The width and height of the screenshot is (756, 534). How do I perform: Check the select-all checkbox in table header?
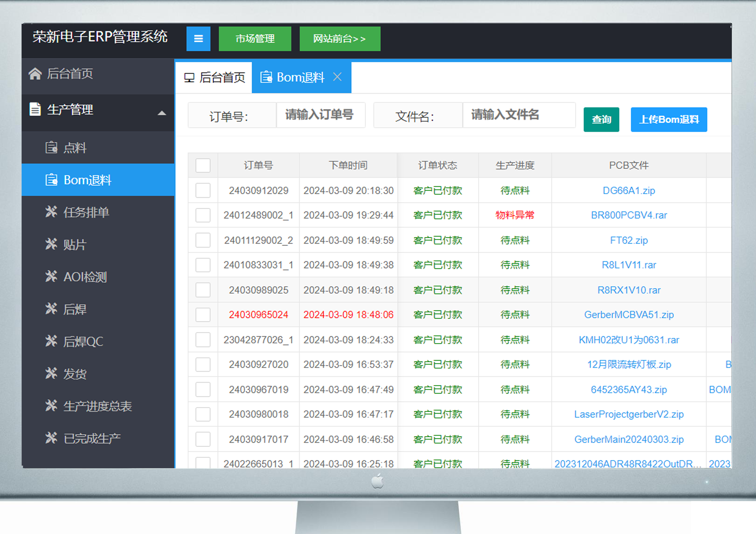point(203,166)
